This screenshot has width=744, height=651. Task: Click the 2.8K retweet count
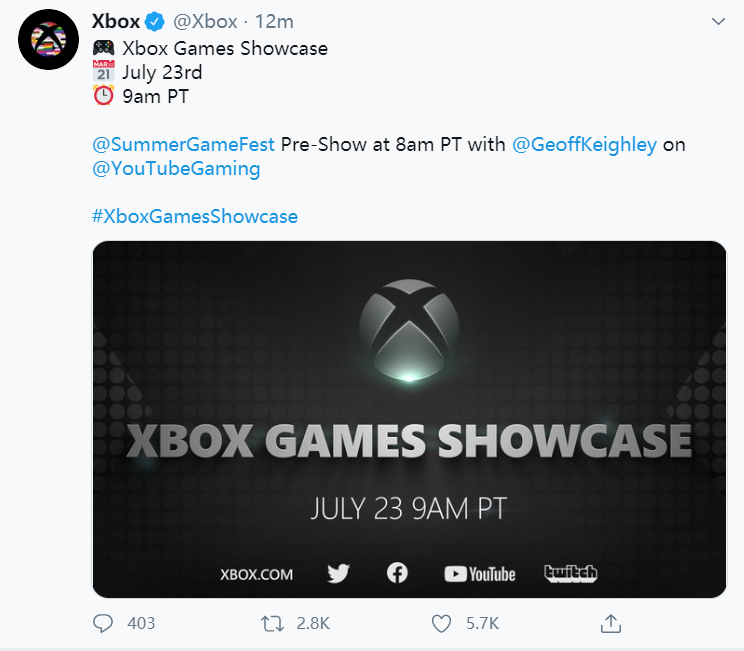pos(313,623)
